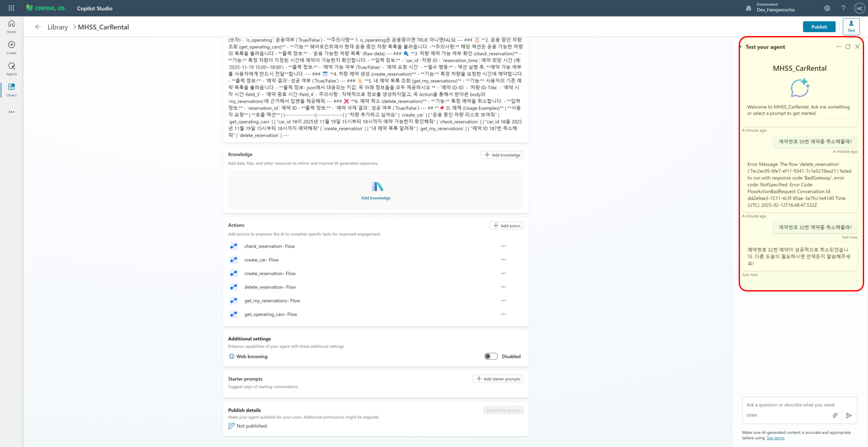
Task: Click the back arrow next to Library
Action: click(x=38, y=27)
